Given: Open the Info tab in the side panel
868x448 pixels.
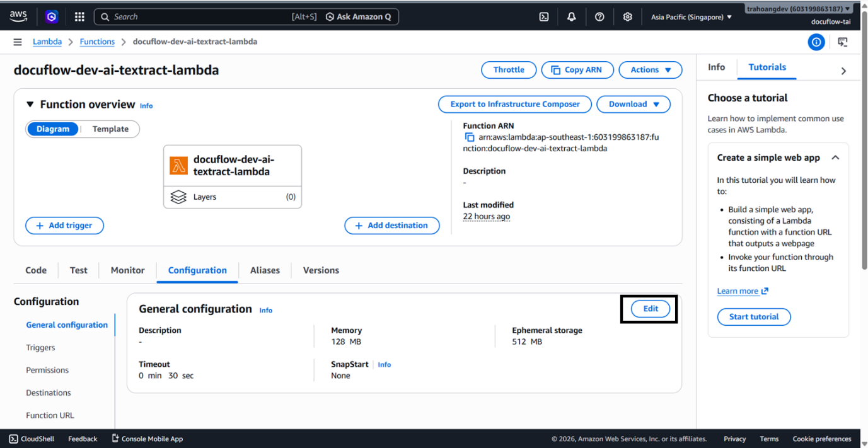Looking at the screenshot, I should (x=717, y=67).
